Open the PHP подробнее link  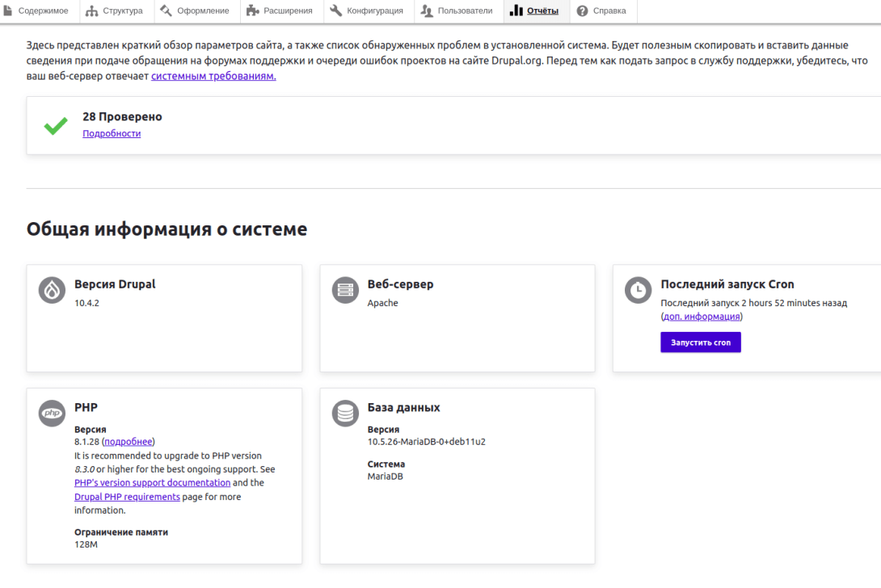[128, 442]
